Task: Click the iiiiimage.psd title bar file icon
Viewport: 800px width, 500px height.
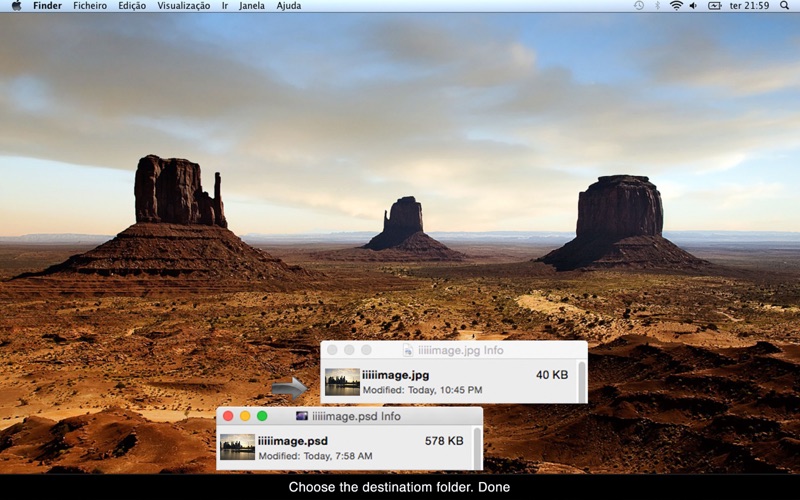Action: click(x=302, y=416)
